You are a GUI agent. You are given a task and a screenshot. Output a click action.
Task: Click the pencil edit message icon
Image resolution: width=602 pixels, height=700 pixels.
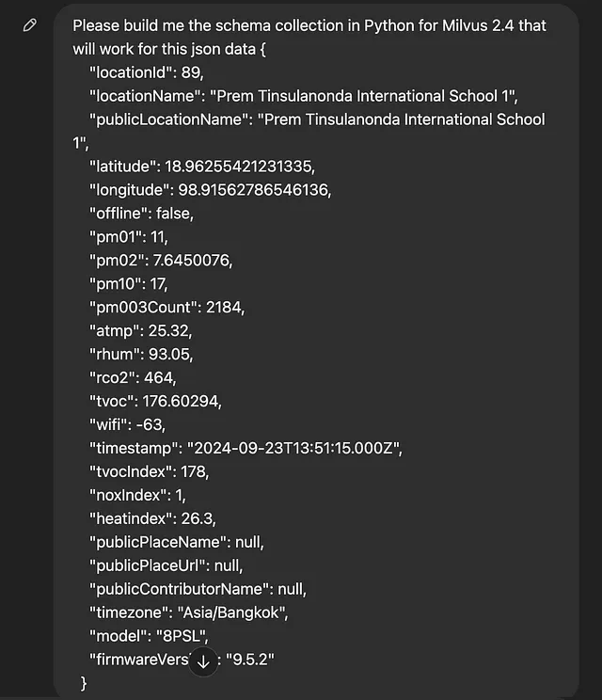[30, 25]
